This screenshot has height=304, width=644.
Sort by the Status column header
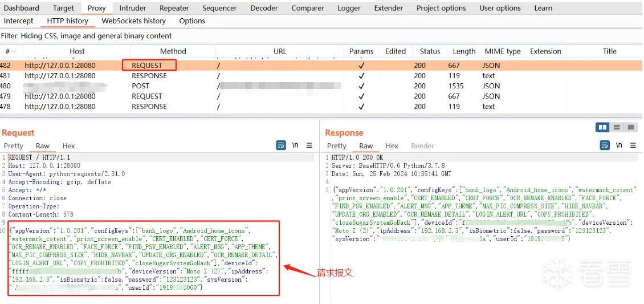coord(430,51)
